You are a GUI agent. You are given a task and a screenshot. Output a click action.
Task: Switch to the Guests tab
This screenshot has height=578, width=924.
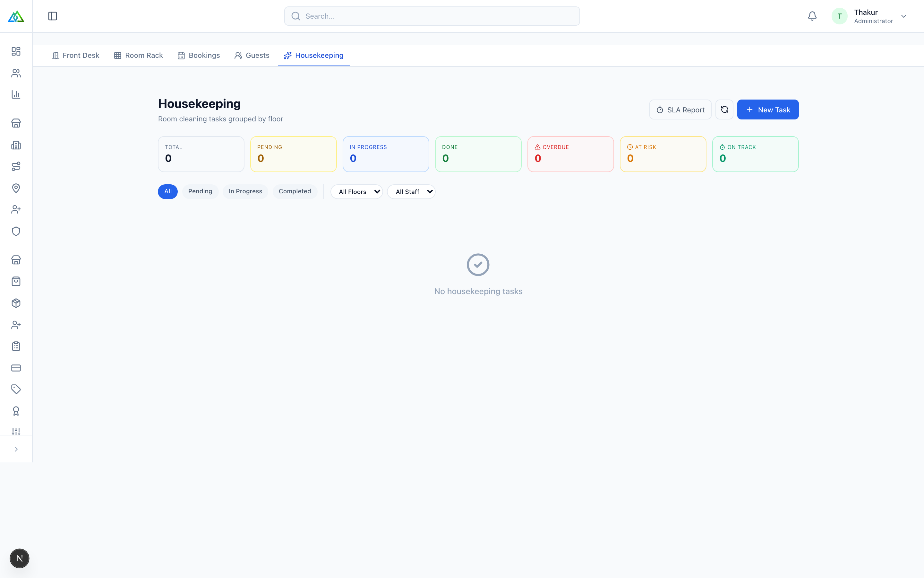(x=252, y=56)
